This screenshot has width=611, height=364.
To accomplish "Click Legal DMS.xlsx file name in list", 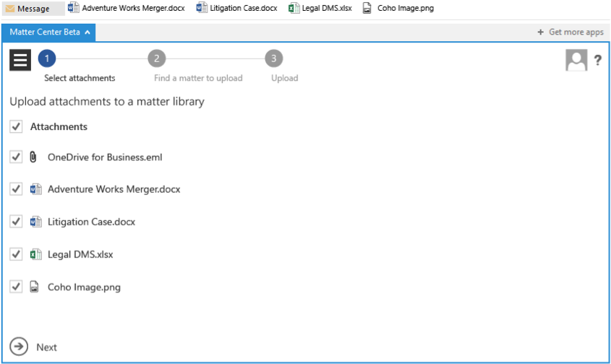I will click(x=80, y=255).
